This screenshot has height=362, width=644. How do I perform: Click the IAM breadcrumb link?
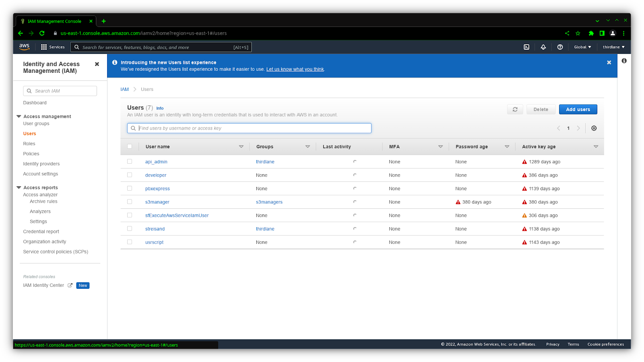coord(124,89)
